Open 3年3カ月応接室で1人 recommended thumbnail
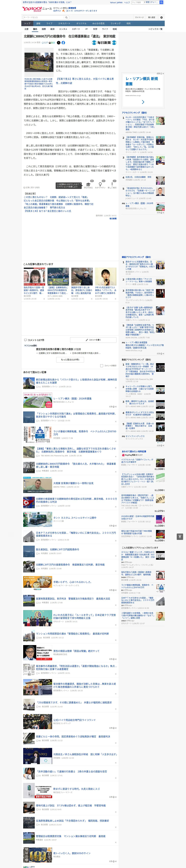This screenshot has height=868, width=186. coord(106,277)
